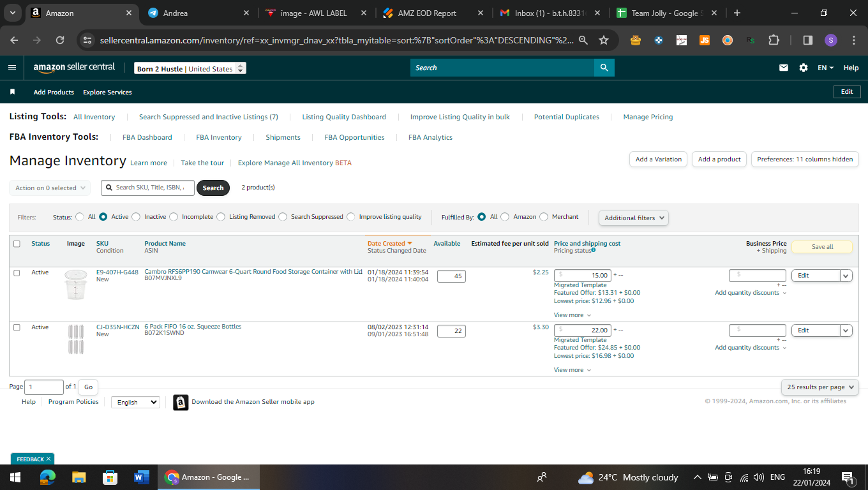
Task: Open the EN language dropdown in header
Action: pyautogui.click(x=825, y=68)
